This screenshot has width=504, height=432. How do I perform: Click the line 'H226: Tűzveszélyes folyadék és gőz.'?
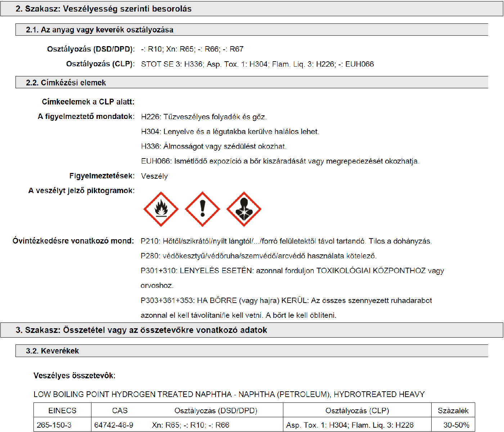click(204, 117)
